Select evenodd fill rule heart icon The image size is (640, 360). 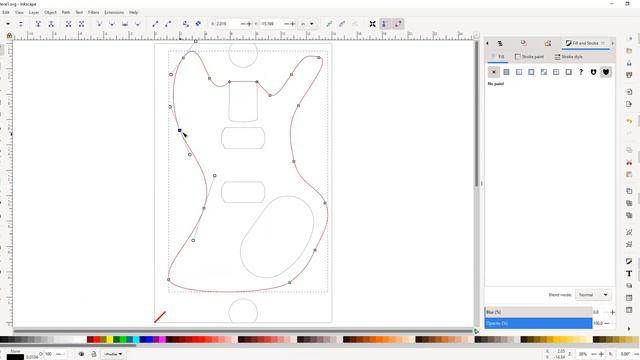[x=593, y=72]
